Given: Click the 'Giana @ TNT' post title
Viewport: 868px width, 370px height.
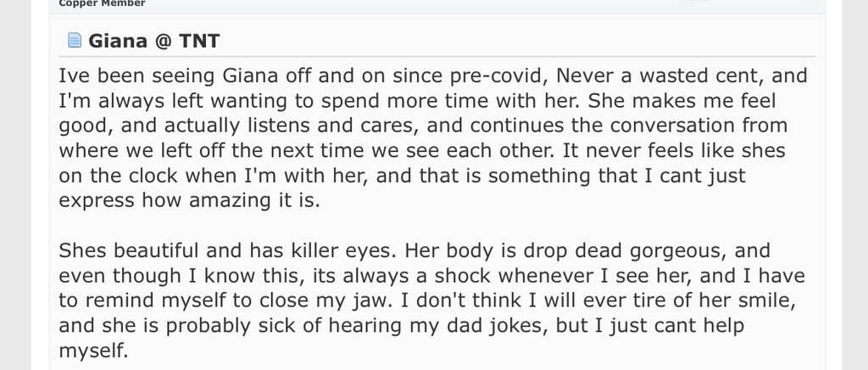Looking at the screenshot, I should tap(153, 40).
